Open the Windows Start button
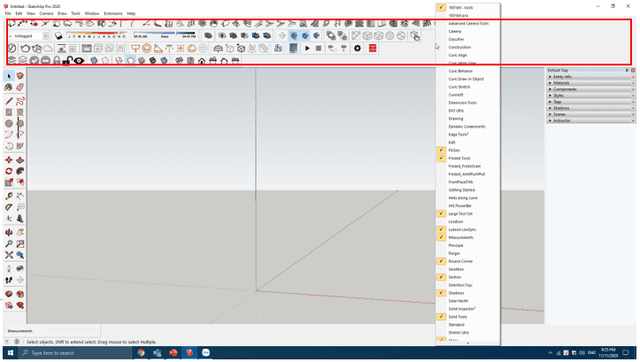 pos(10,353)
